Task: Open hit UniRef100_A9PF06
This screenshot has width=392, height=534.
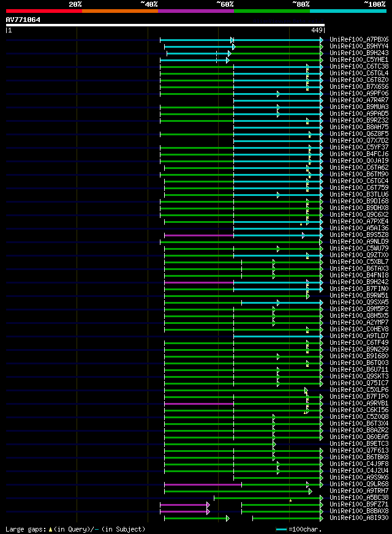Action: tap(359, 94)
